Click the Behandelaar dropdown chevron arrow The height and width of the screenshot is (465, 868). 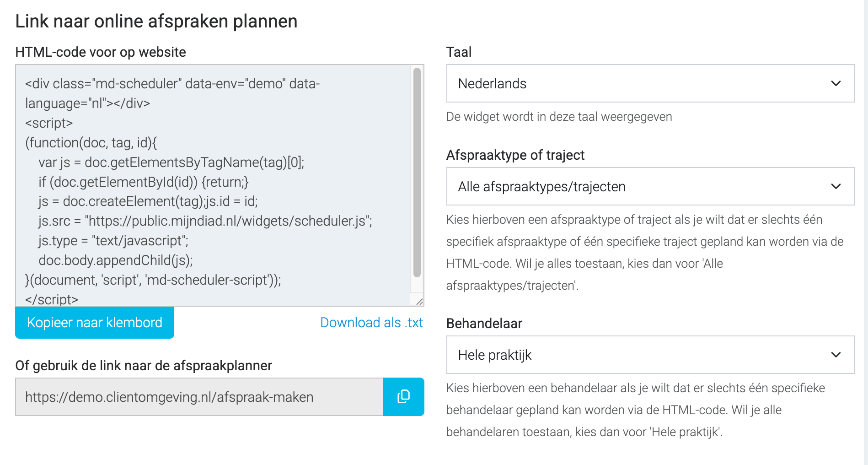coord(836,355)
